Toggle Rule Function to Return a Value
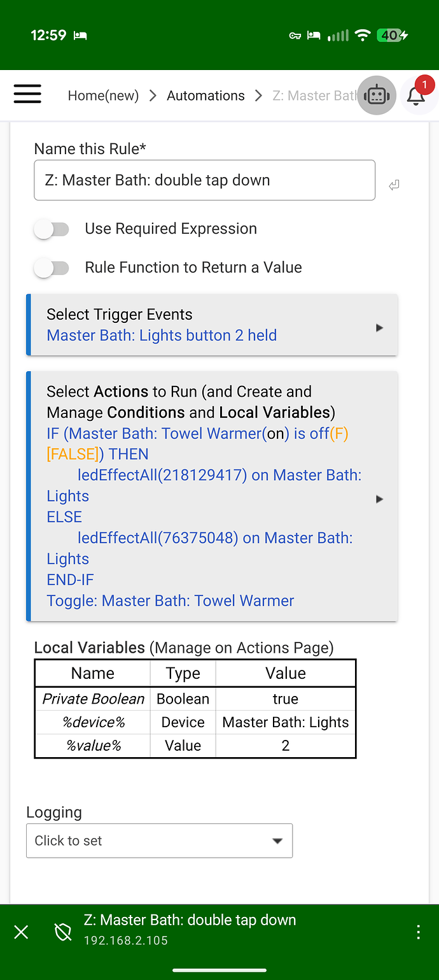 (x=52, y=268)
